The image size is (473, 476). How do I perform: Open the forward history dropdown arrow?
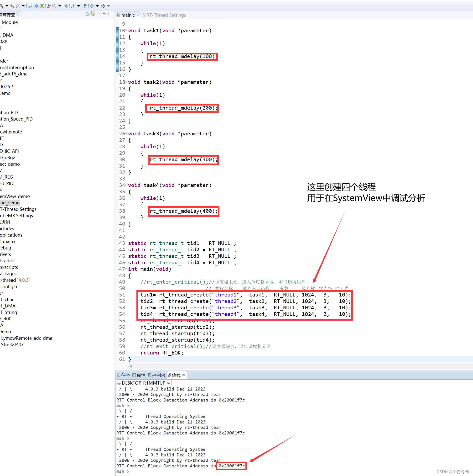coord(108,6)
